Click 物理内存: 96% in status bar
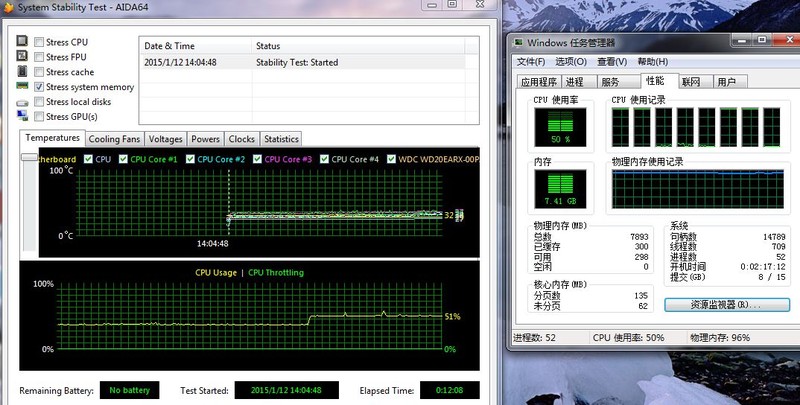The height and width of the screenshot is (405, 800). coord(720,338)
